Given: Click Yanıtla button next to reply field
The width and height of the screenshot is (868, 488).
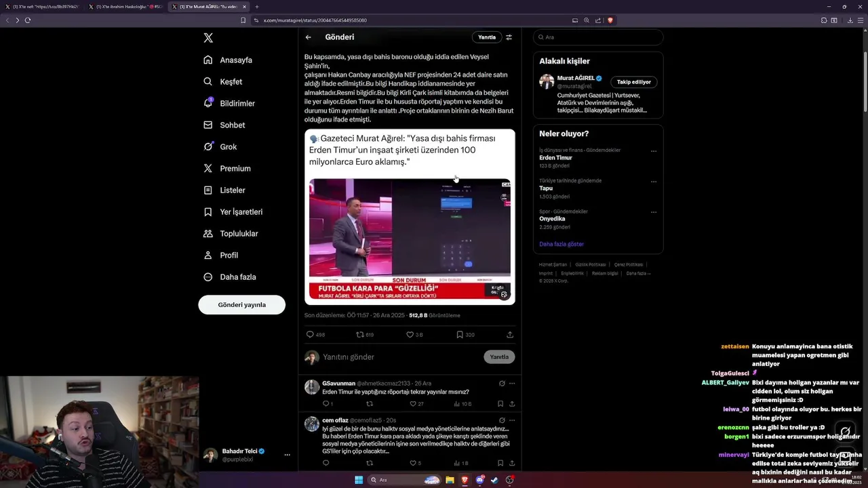Looking at the screenshot, I should 499,357.
